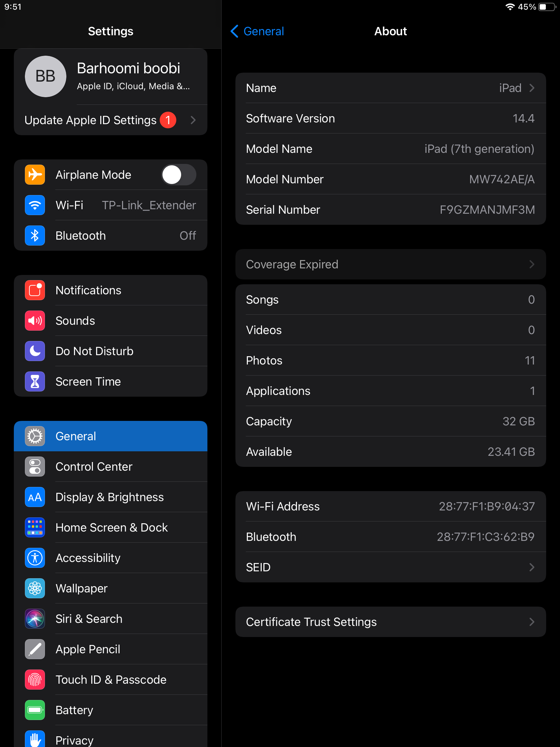Screen dimensions: 560x747
Task: Open Touch ID & Passcode settings
Action: (111, 680)
